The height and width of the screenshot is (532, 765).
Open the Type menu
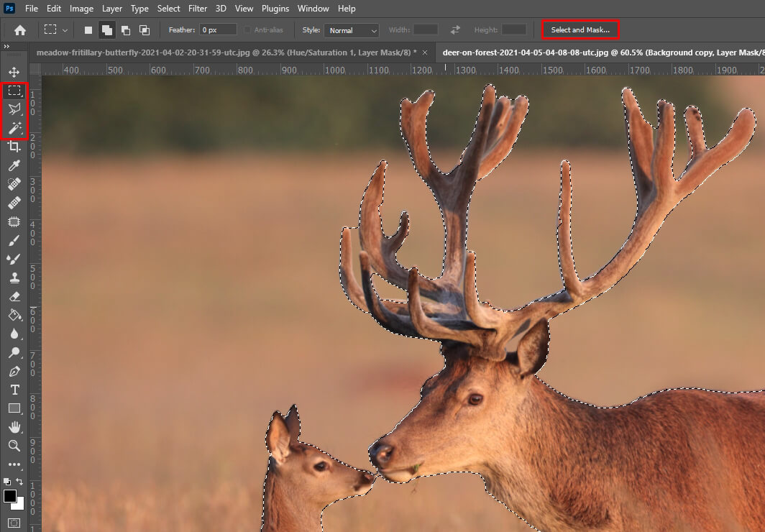tap(139, 9)
